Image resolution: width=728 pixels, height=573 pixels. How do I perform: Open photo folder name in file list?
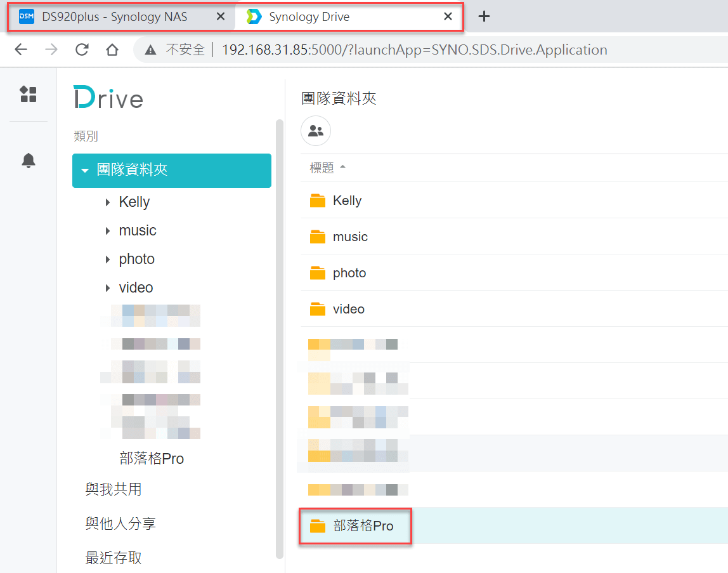pos(349,273)
